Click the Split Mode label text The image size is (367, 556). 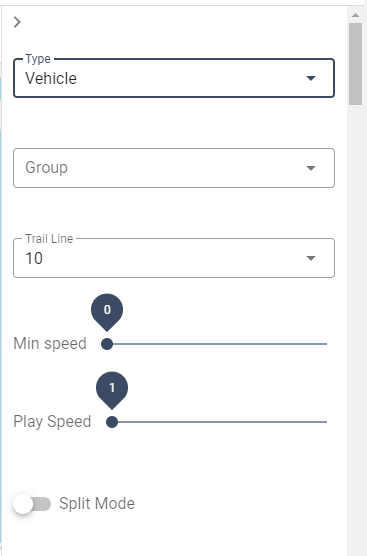pos(97,504)
